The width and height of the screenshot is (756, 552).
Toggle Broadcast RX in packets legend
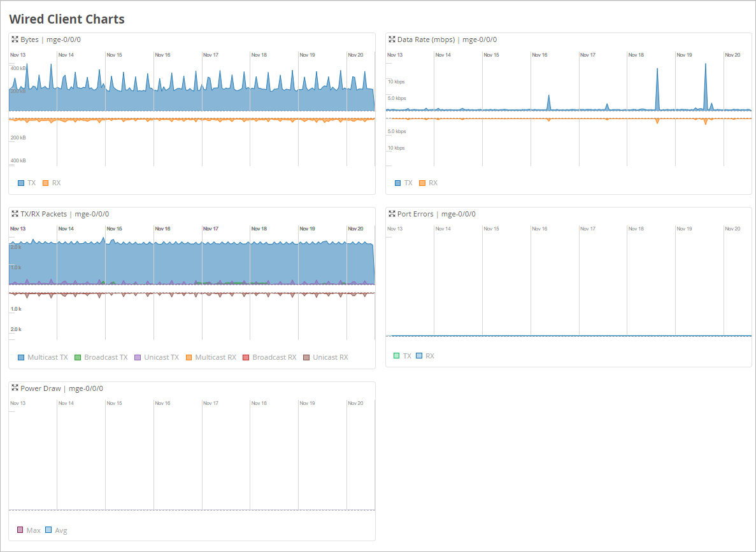coord(269,357)
